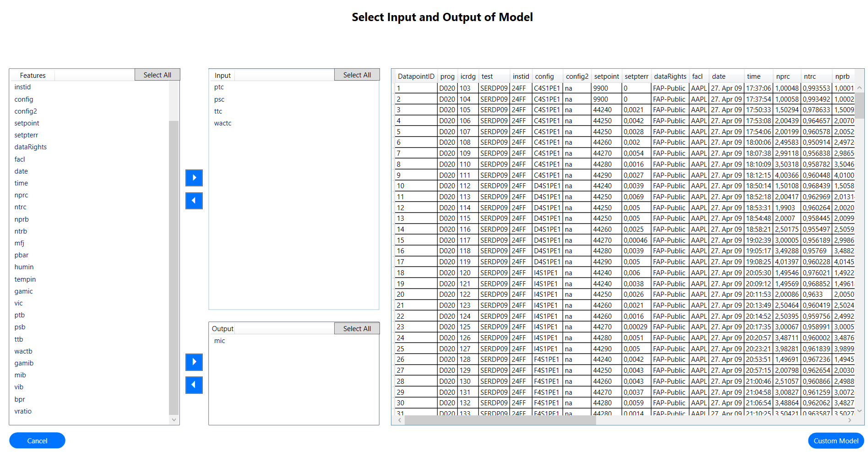
Task: Select the instid feature
Action: (x=22, y=87)
